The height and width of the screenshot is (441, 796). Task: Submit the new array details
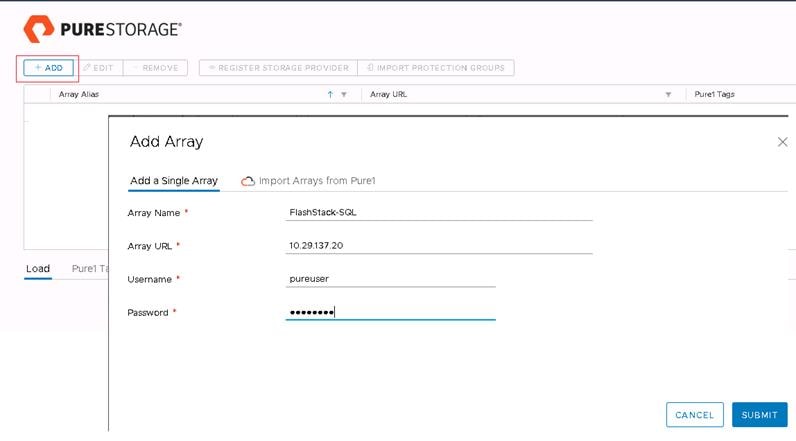click(759, 415)
